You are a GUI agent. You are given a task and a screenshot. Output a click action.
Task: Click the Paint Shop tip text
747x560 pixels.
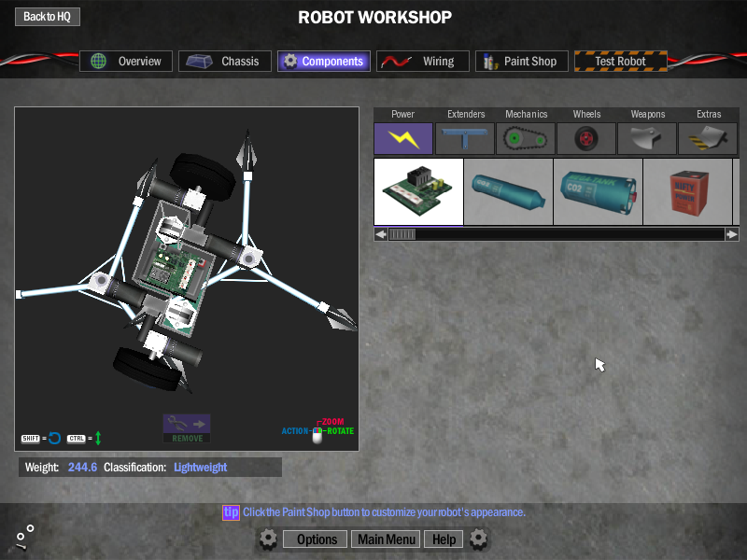[x=384, y=512]
